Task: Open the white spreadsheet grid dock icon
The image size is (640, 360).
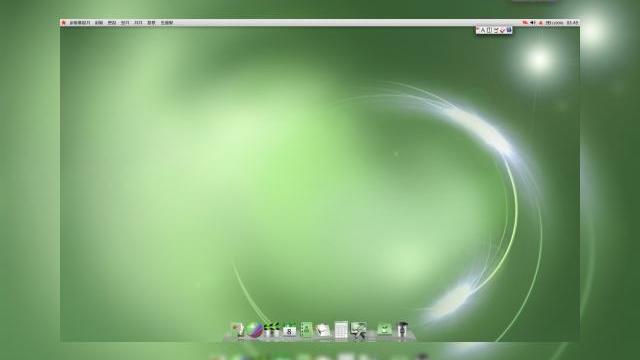Action: (x=341, y=330)
